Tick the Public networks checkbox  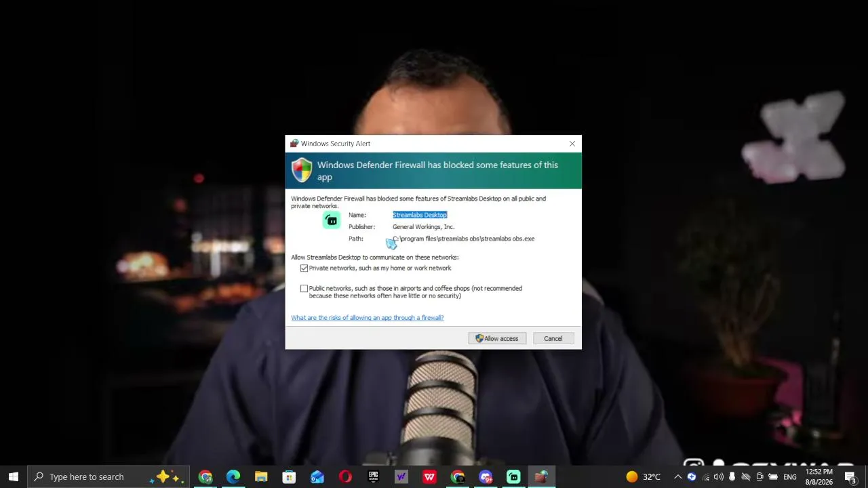coord(304,289)
